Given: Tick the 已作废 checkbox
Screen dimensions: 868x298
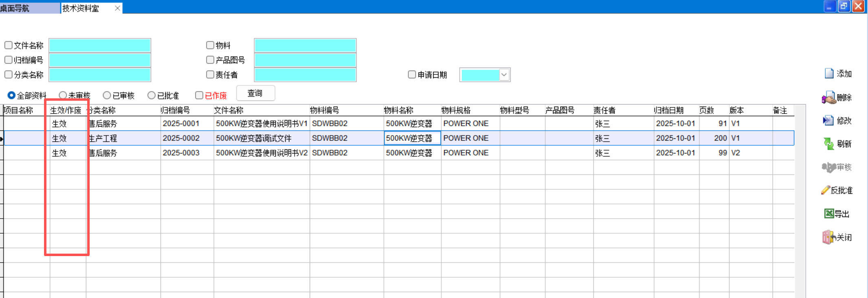Looking at the screenshot, I should click(199, 95).
